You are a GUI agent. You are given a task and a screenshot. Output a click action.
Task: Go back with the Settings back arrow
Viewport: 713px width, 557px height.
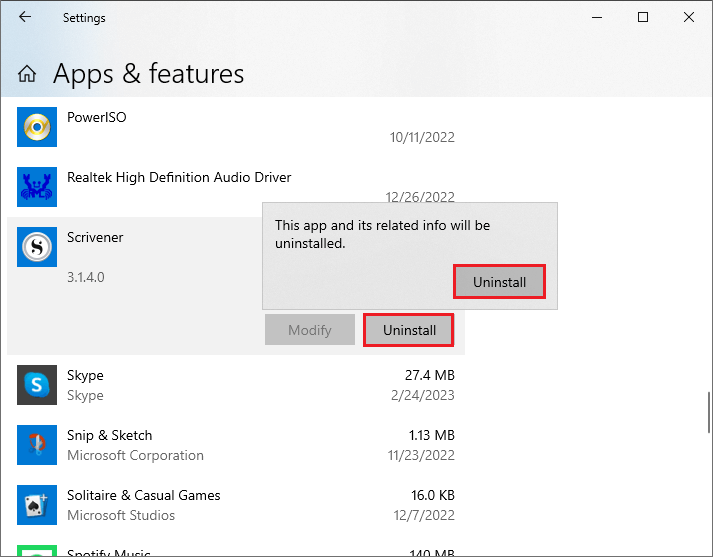[25, 17]
